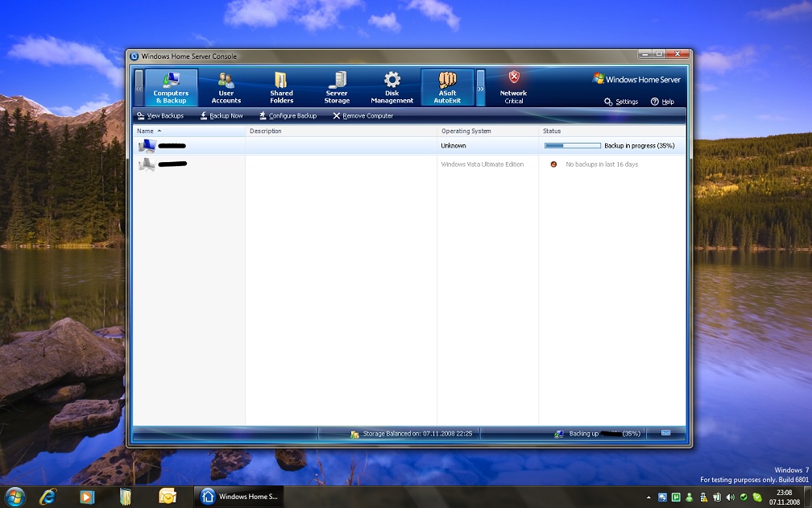Click 'No backups in last 16 days' text
Viewport: 812px width, 508px height.
[602, 164]
